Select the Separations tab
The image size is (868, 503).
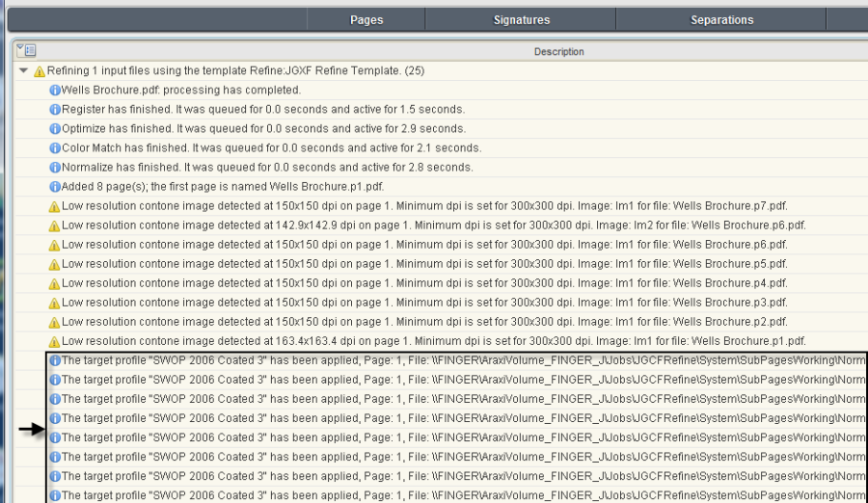pos(721,20)
